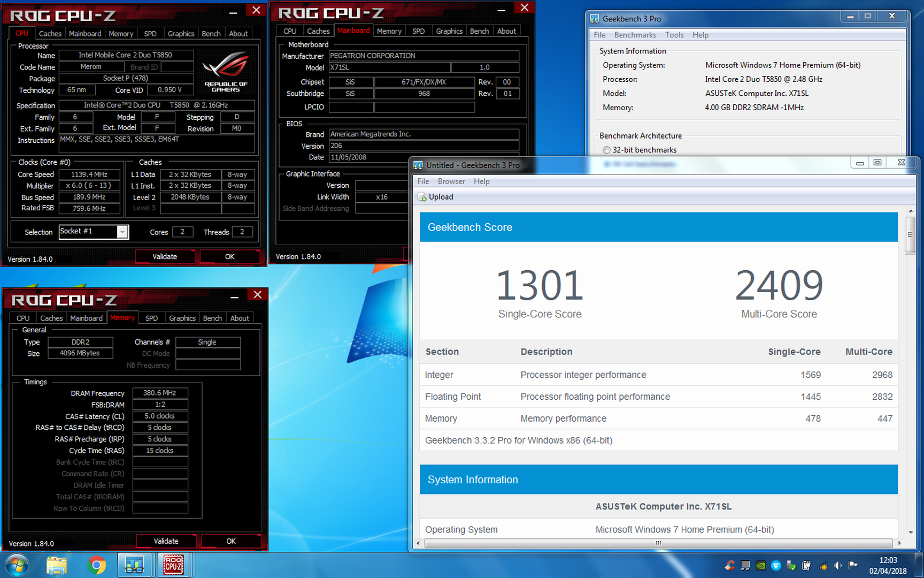The width and height of the screenshot is (924, 578).
Task: Click the display monitor tray icon
Action: tap(745, 565)
